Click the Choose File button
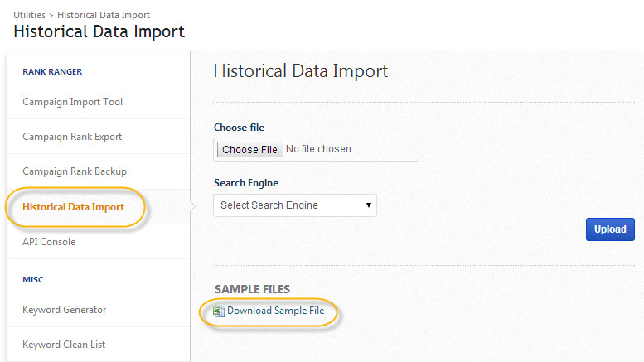The width and height of the screenshot is (644, 362). click(249, 150)
